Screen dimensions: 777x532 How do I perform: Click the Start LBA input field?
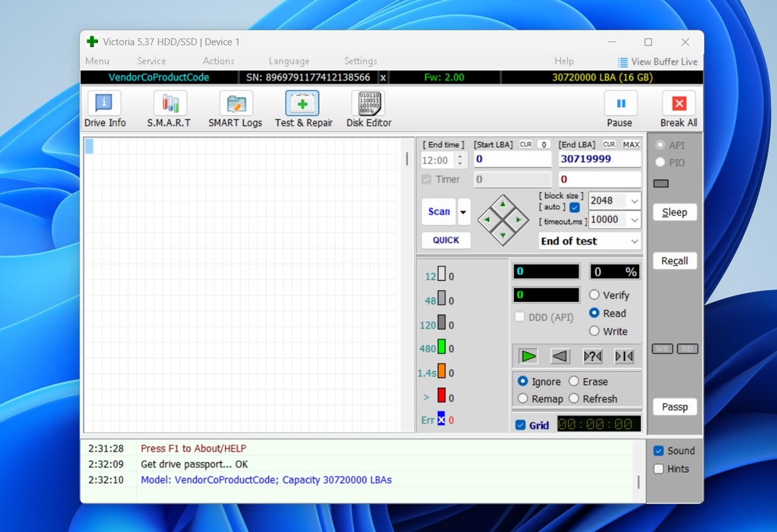click(512, 159)
